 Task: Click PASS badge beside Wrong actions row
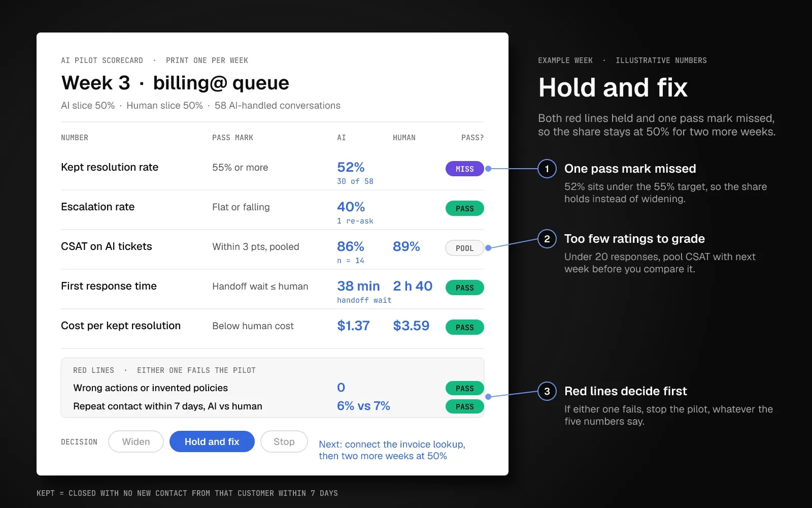[x=464, y=388]
